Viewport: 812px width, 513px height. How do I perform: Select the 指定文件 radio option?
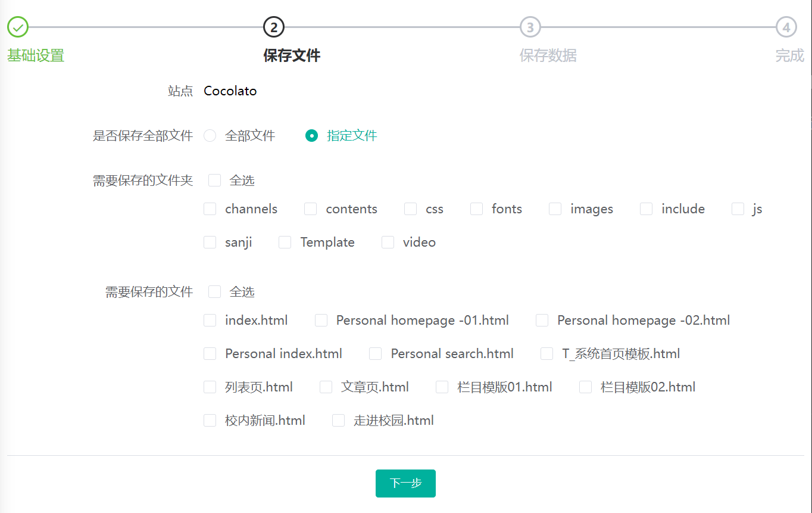[311, 136]
